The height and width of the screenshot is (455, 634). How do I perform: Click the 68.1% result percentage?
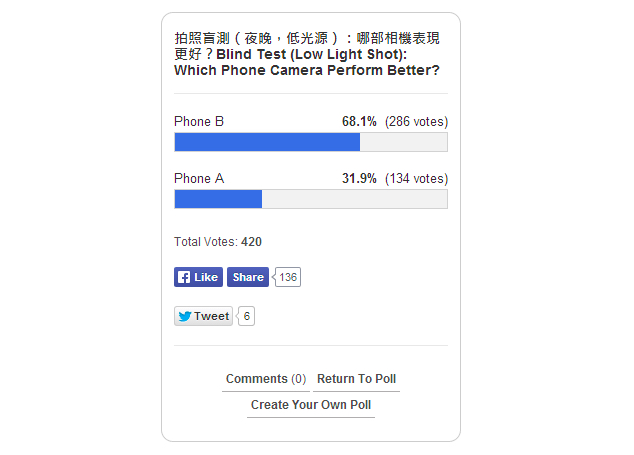tap(359, 122)
